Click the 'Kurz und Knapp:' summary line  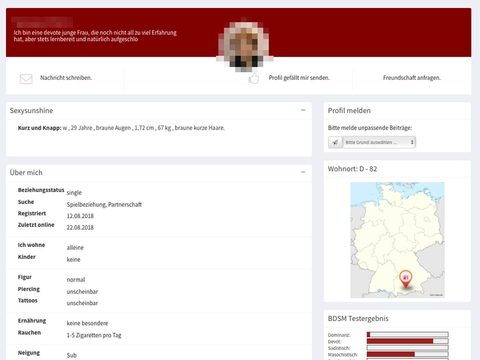(x=121, y=128)
